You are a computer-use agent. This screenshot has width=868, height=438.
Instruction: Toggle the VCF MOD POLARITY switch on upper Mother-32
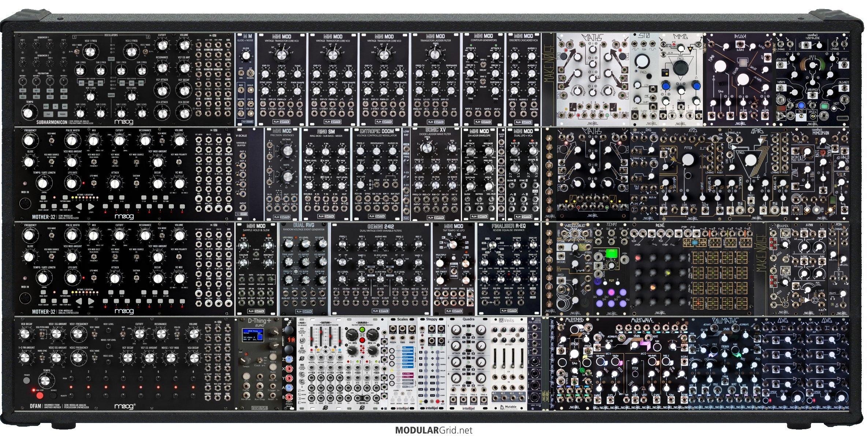(x=179, y=161)
